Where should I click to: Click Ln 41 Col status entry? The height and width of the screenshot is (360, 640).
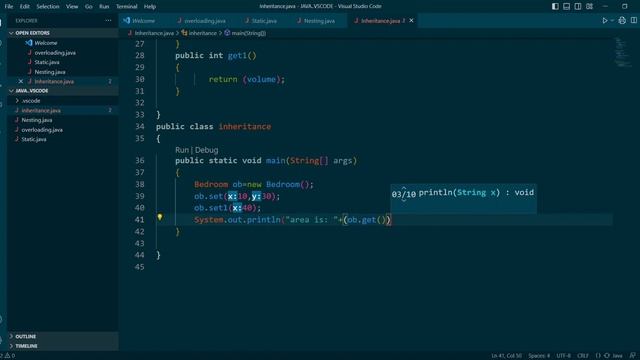pyautogui.click(x=506, y=356)
